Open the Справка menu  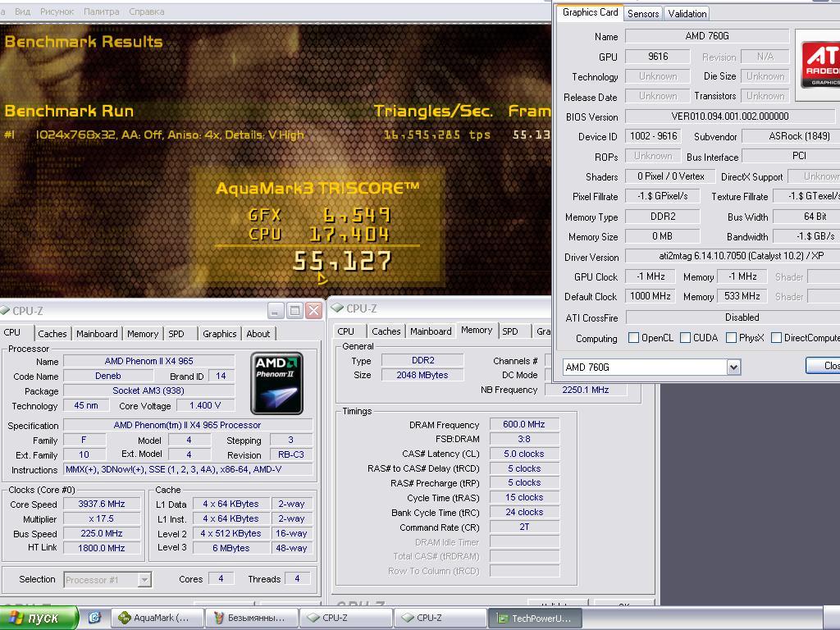pyautogui.click(x=147, y=11)
